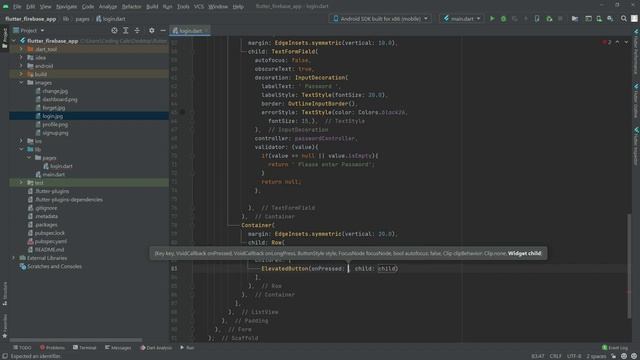Click the UTF-8 encoding status bar entry

tap(574, 356)
